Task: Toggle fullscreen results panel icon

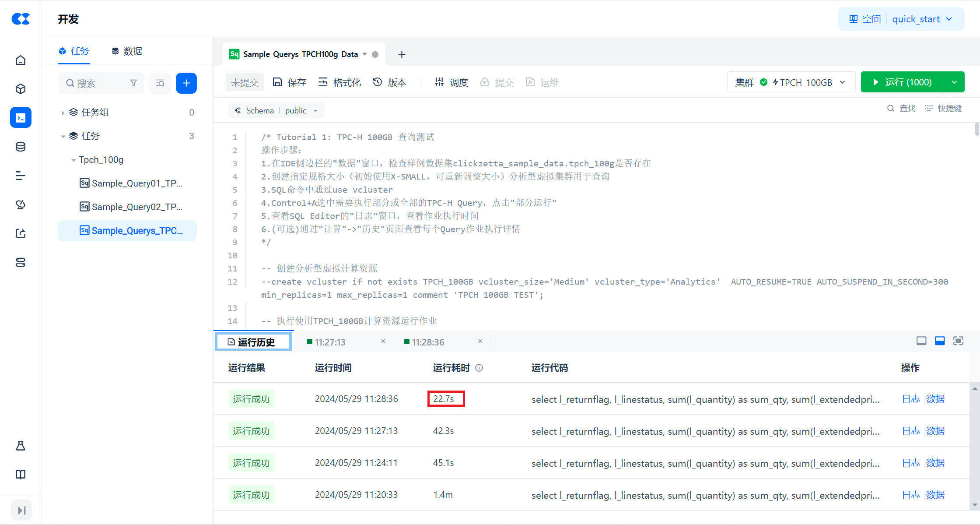Action: click(x=958, y=341)
